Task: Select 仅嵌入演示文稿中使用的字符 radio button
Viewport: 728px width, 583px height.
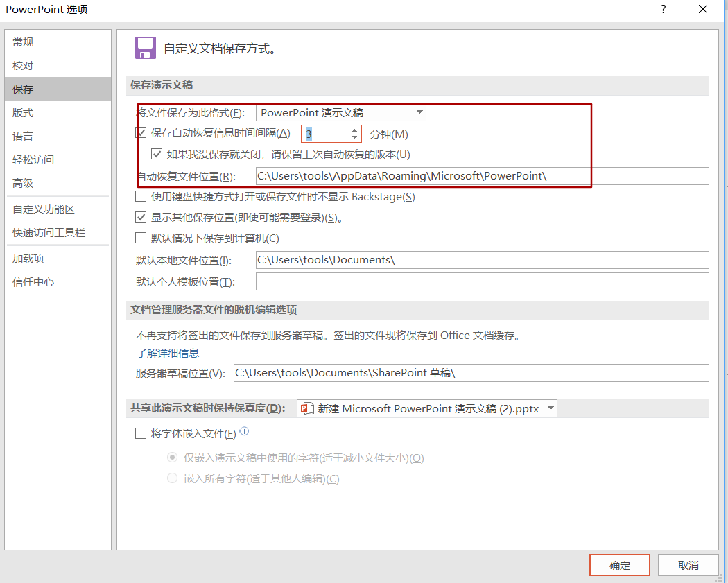Action: [172, 458]
